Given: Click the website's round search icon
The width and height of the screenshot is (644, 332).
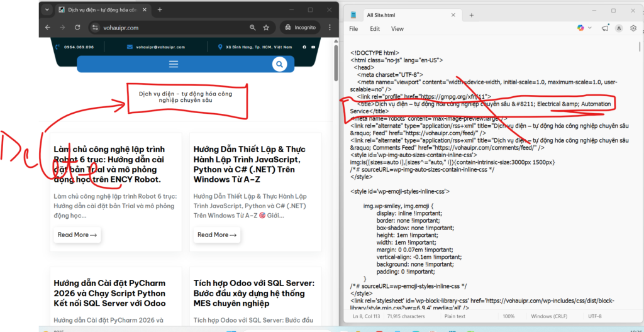Looking at the screenshot, I should 279,64.
